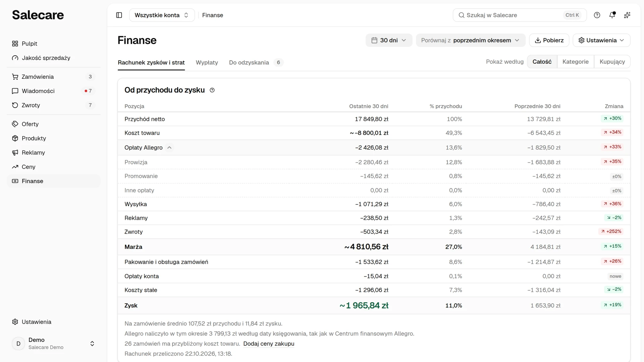Select Całość view option

[x=542, y=62]
